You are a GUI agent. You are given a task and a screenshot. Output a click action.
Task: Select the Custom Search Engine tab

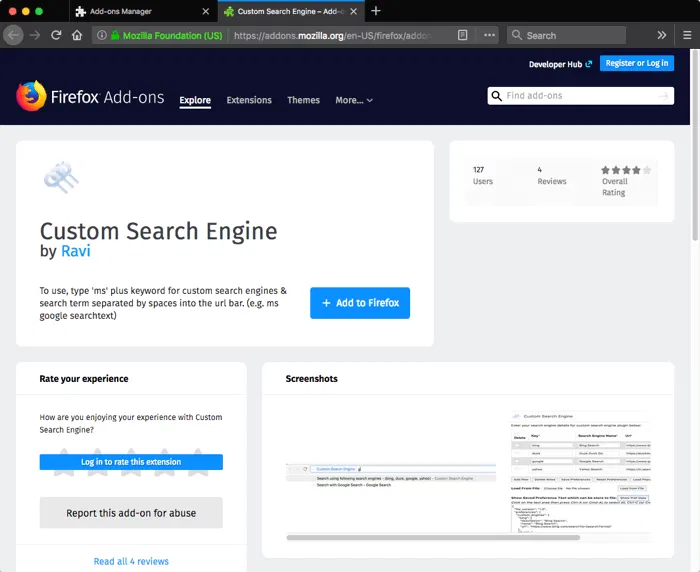291,11
